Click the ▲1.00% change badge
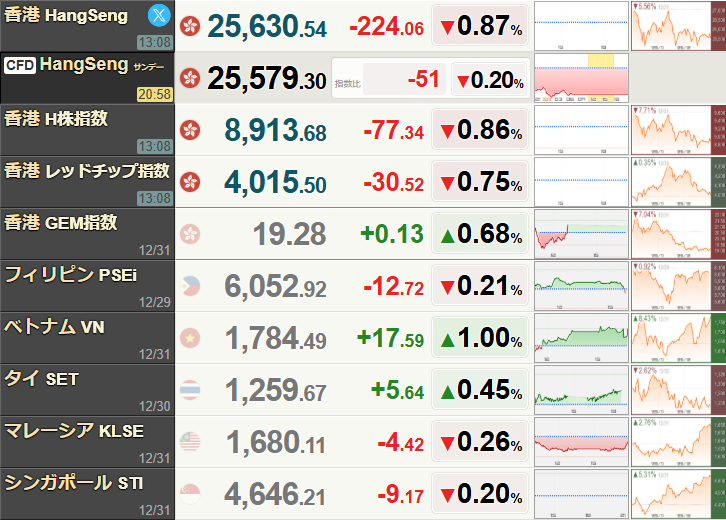 tap(480, 337)
